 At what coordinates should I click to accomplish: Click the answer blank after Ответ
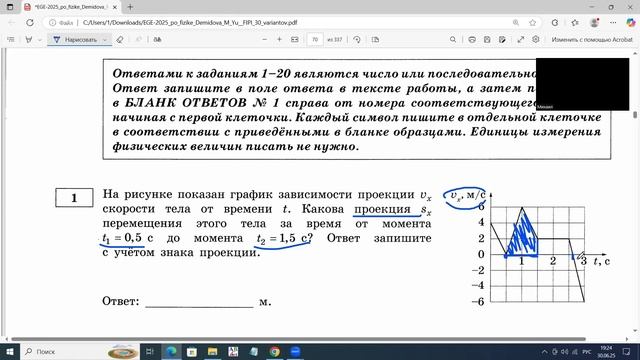tap(199, 303)
